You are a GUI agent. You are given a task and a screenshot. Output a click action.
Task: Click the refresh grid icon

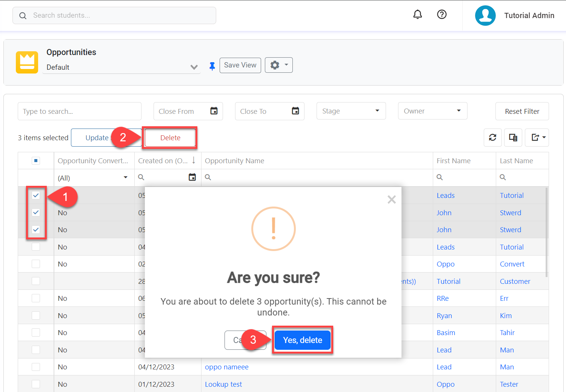(493, 138)
